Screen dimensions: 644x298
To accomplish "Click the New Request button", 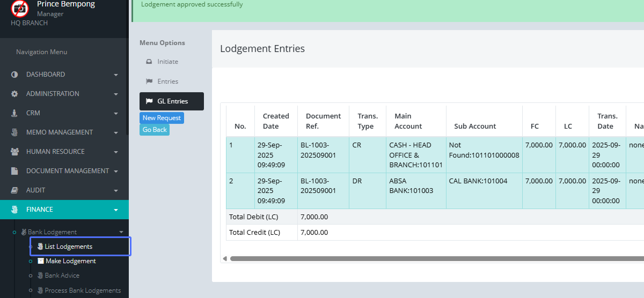I will [162, 118].
